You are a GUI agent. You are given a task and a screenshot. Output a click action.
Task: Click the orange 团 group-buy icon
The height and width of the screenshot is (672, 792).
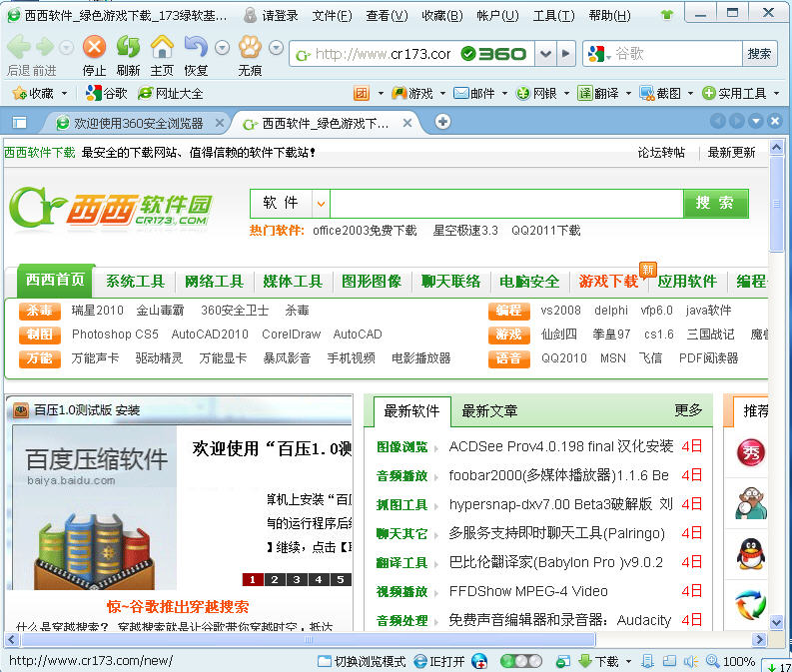coord(362,94)
